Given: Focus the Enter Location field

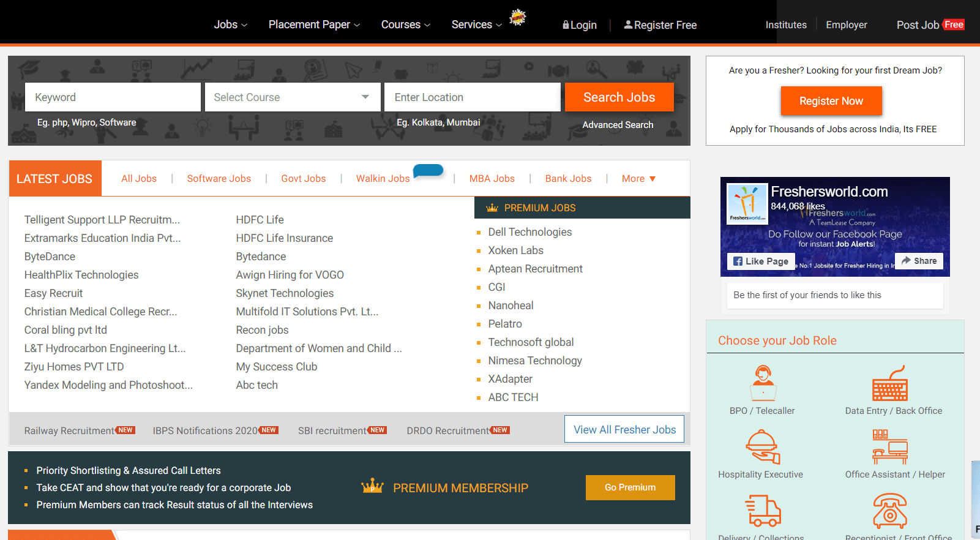Looking at the screenshot, I should click(473, 97).
